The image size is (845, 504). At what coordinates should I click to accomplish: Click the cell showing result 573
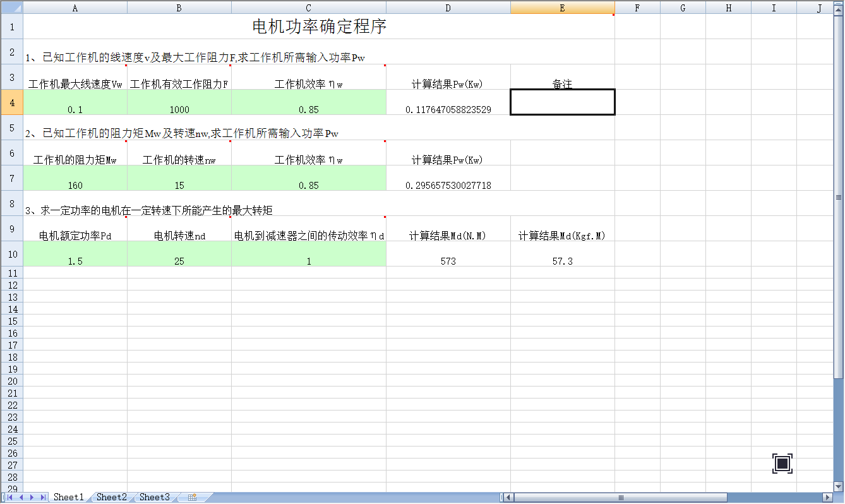click(x=448, y=254)
